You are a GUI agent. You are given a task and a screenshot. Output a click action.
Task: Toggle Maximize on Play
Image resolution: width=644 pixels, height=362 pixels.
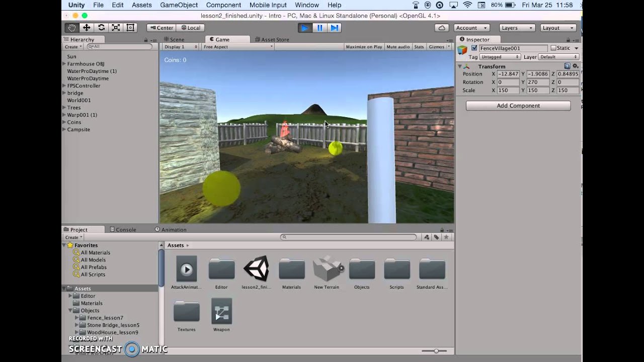pyautogui.click(x=364, y=47)
